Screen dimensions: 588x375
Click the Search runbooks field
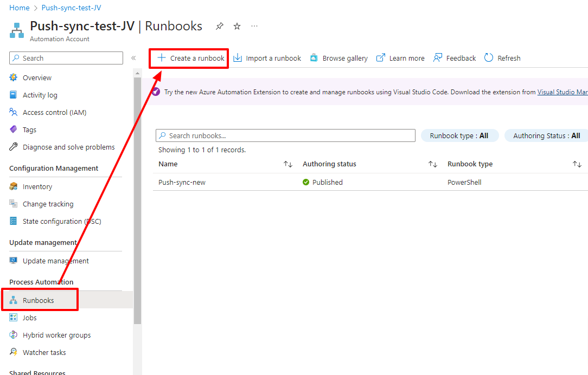[285, 135]
